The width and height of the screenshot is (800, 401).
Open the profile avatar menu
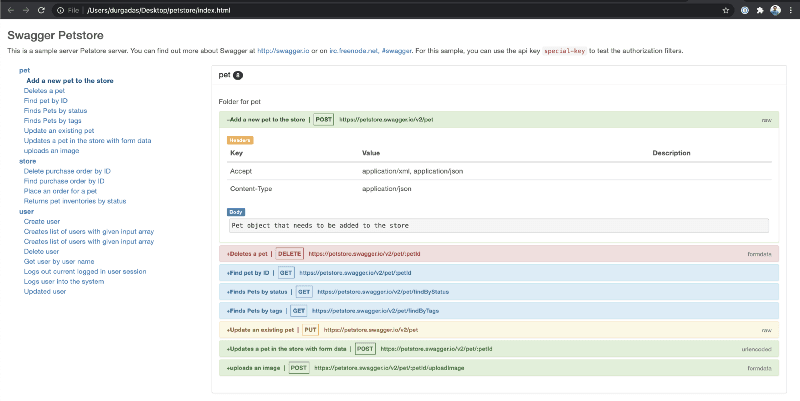776,10
